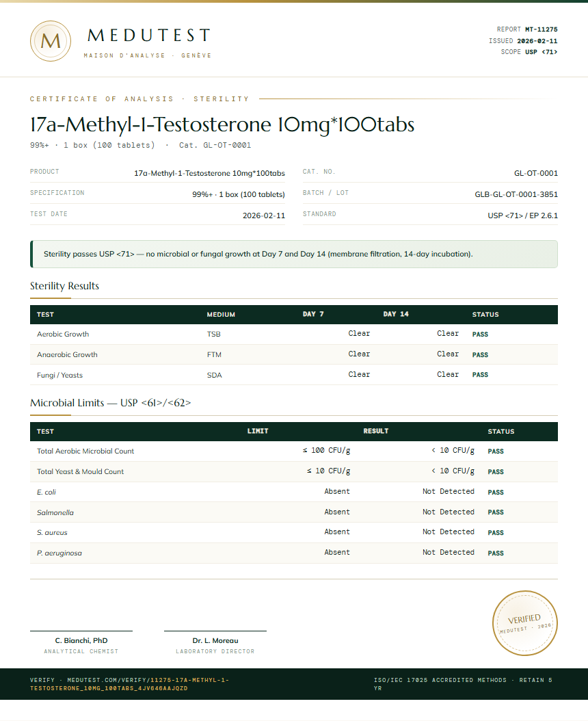Image resolution: width=588 pixels, height=721 pixels.
Task: Select the scope value USP <71>
Action: (x=541, y=52)
